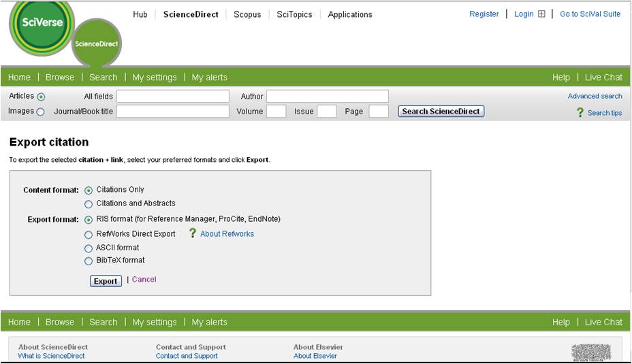632x364 pixels.
Task: Open the What is ScienceDirect footer link
Action: tap(51, 356)
